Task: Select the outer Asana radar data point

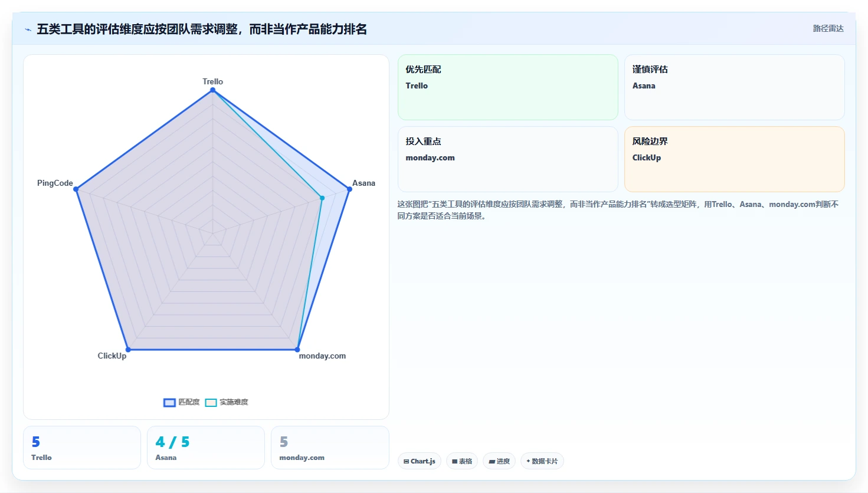Action: pyautogui.click(x=349, y=189)
